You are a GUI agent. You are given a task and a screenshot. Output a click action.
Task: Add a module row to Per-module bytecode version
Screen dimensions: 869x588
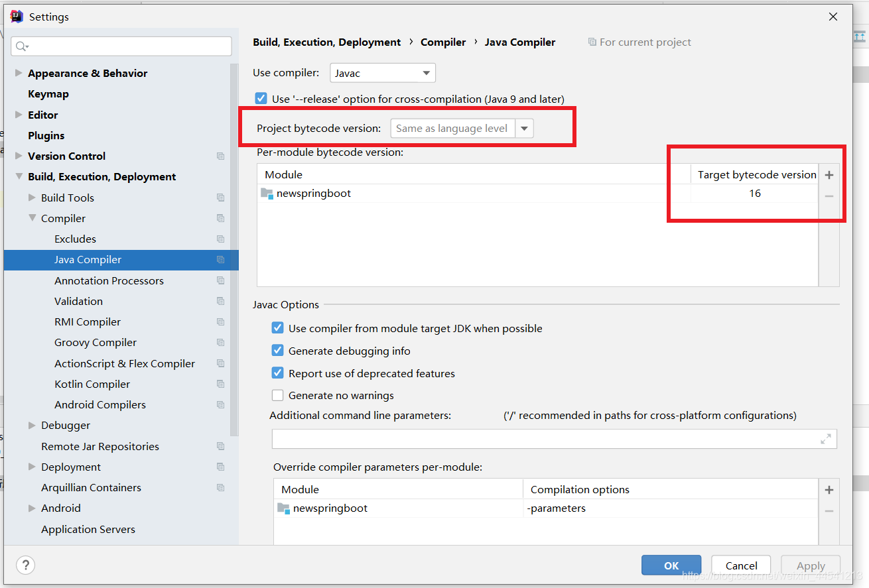coord(829,174)
